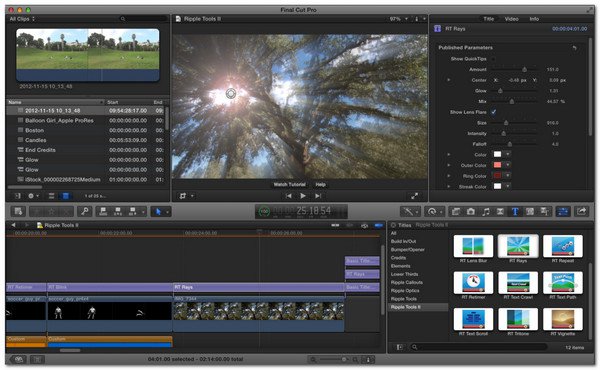Open the Transitions browser icon
This screenshot has height=370, width=600.
(x=500, y=211)
